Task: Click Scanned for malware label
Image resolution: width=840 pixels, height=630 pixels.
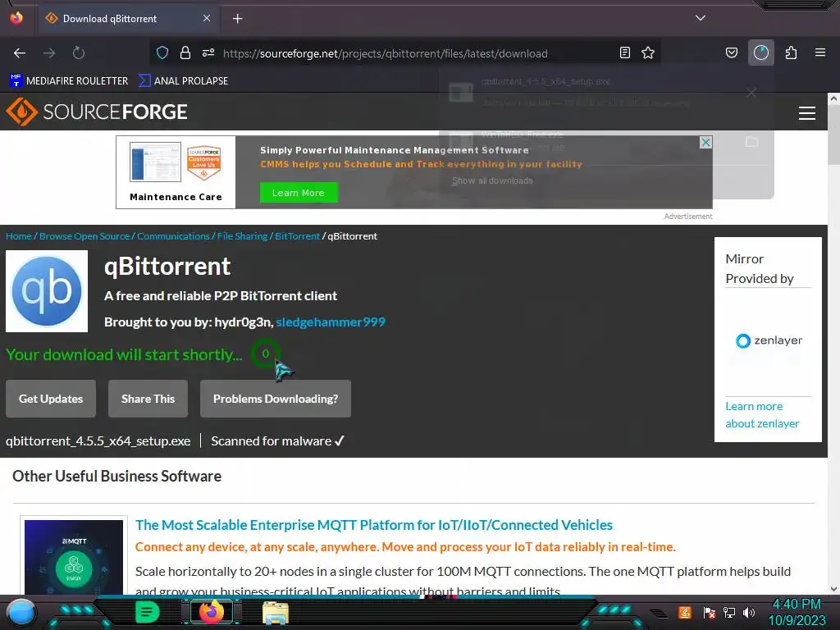Action: tap(277, 441)
